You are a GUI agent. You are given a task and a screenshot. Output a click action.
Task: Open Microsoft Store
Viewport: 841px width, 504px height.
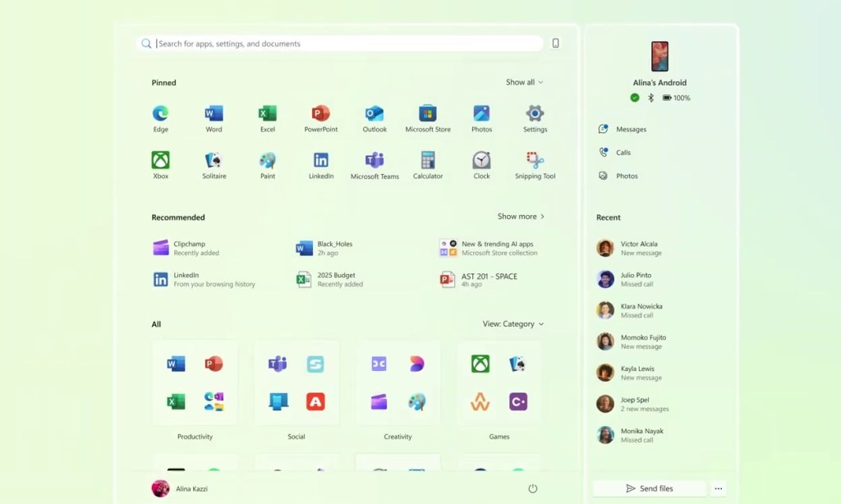point(427,118)
